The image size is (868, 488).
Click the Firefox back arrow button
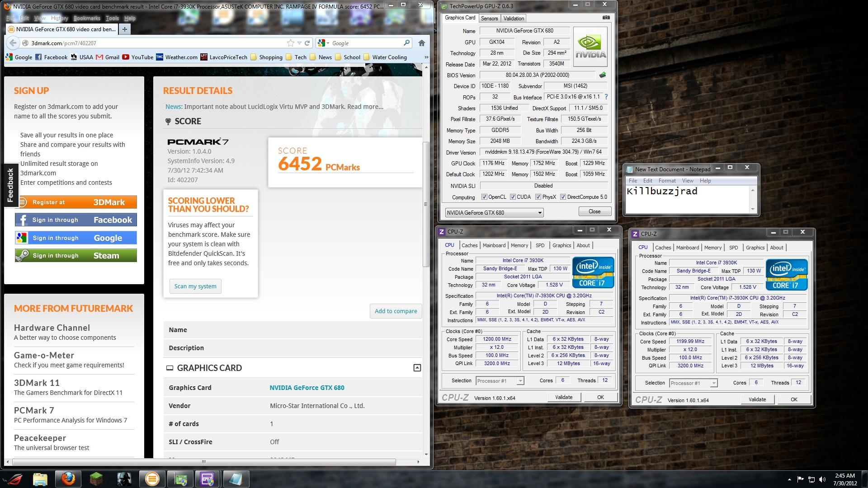[x=13, y=43]
